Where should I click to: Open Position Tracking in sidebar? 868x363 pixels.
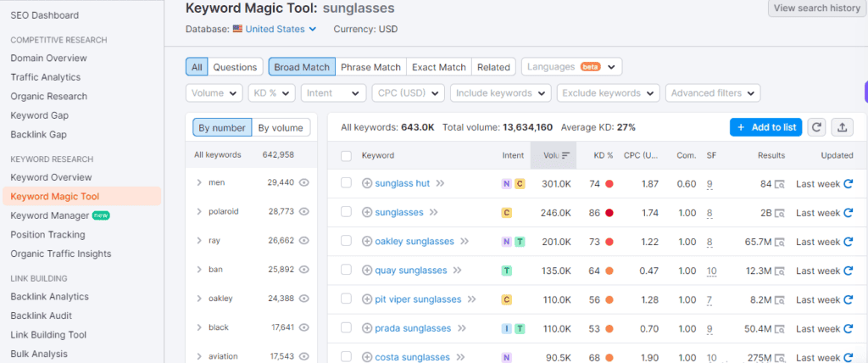[47, 234]
